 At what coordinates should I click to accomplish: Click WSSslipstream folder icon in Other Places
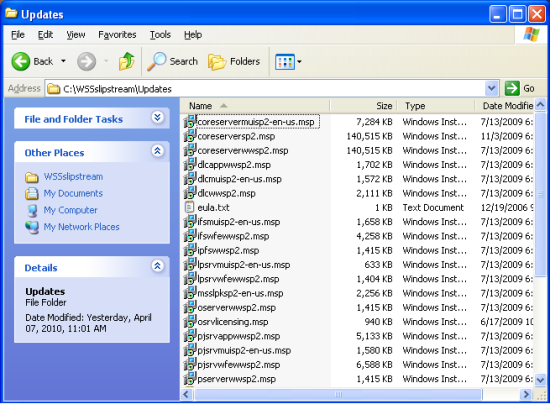32,177
